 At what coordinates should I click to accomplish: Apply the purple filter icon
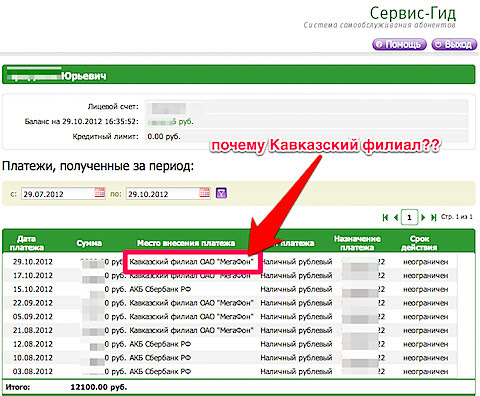coord(221,193)
